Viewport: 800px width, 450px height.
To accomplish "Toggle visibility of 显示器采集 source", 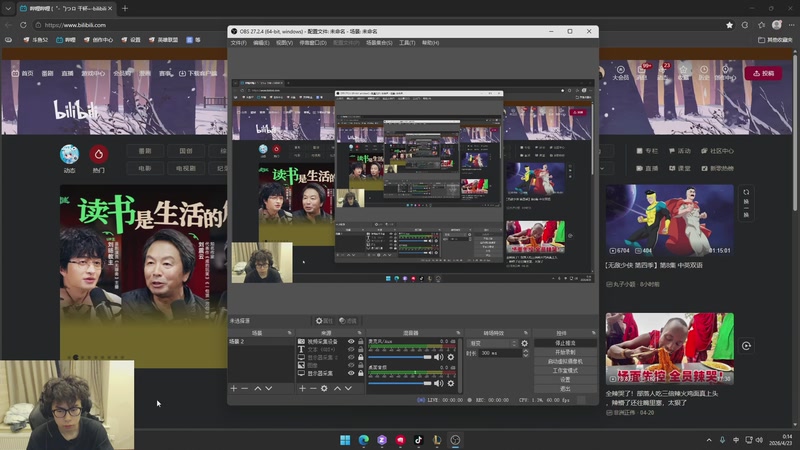I will [x=350, y=373].
